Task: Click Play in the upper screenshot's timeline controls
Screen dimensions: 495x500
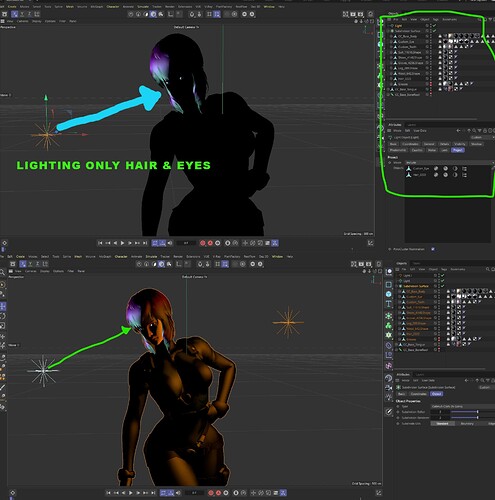Action: tap(122, 243)
